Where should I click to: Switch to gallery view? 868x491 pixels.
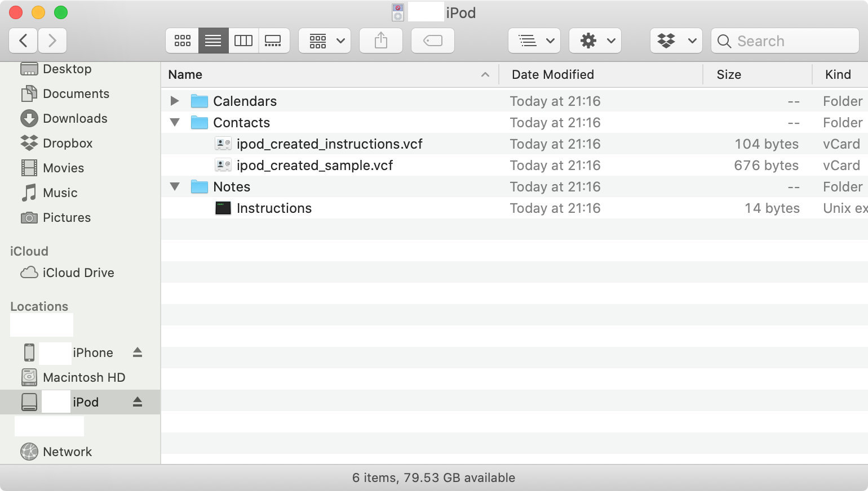[273, 41]
